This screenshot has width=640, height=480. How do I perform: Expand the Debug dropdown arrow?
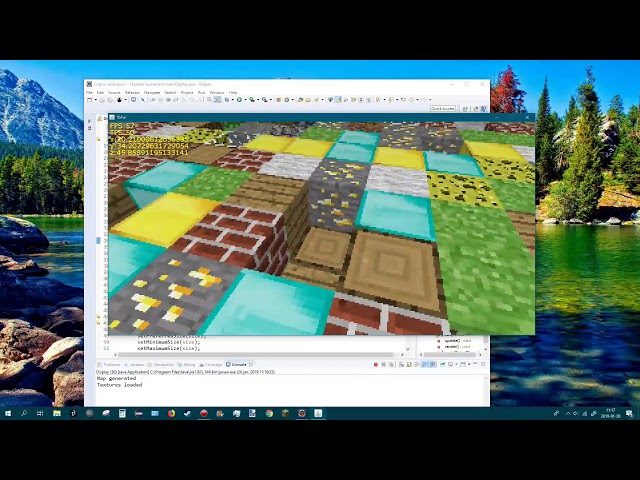(x=233, y=100)
